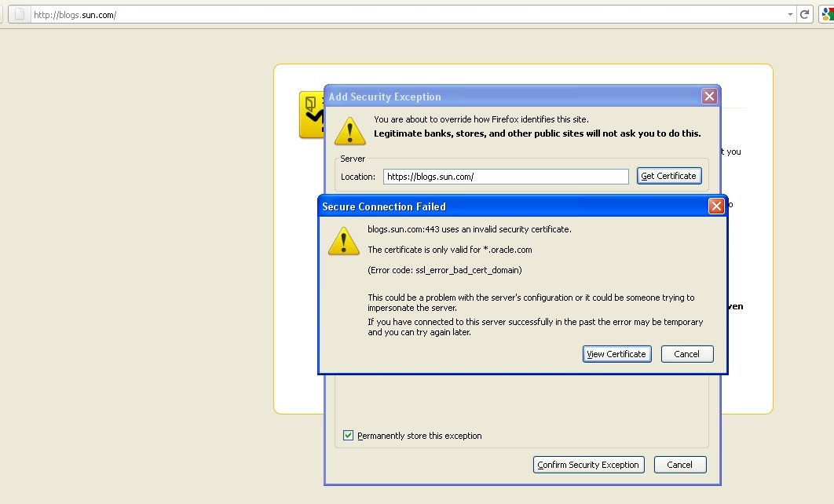Click 'Legitimate banks, stores' warning text

coord(537,133)
